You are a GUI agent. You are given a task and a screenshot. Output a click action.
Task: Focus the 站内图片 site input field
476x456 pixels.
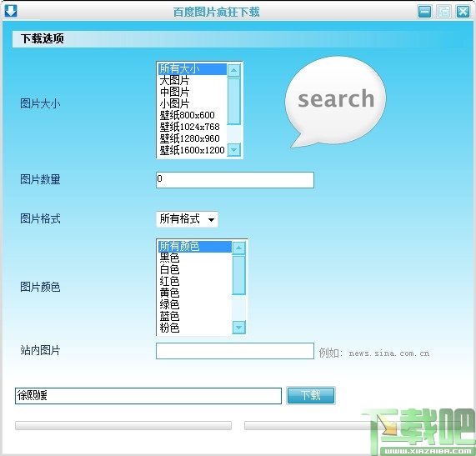(x=234, y=351)
